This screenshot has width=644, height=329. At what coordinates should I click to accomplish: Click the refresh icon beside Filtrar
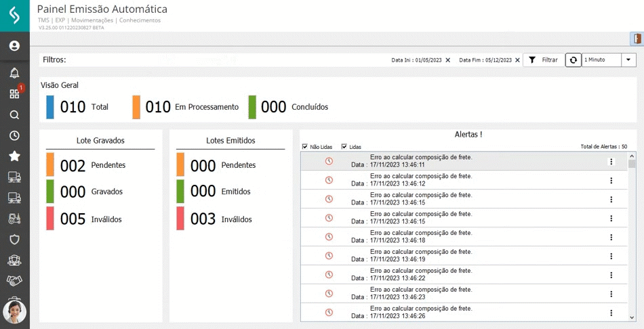[573, 60]
